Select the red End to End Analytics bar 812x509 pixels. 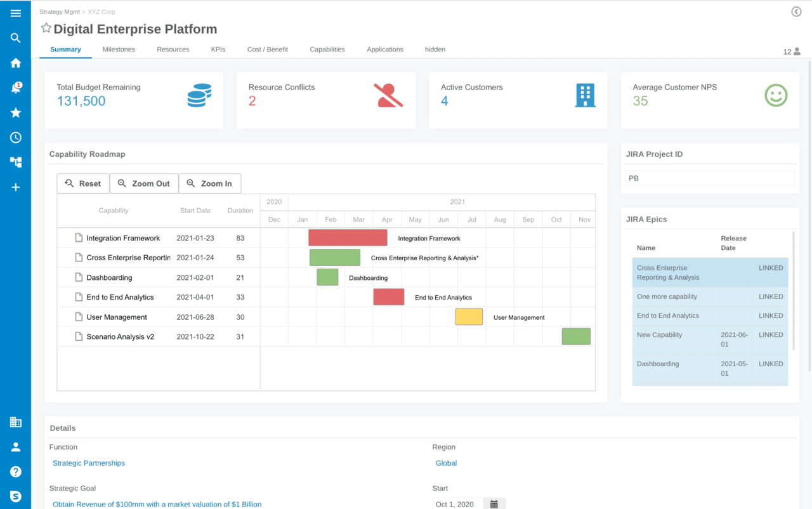pyautogui.click(x=389, y=297)
